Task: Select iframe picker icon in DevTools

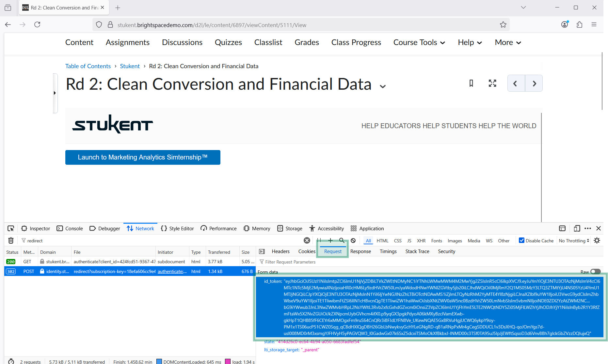Action: 562,228
